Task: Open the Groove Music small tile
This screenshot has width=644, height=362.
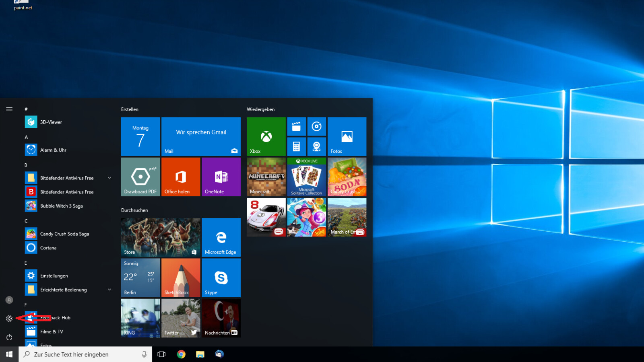Action: [316, 127]
